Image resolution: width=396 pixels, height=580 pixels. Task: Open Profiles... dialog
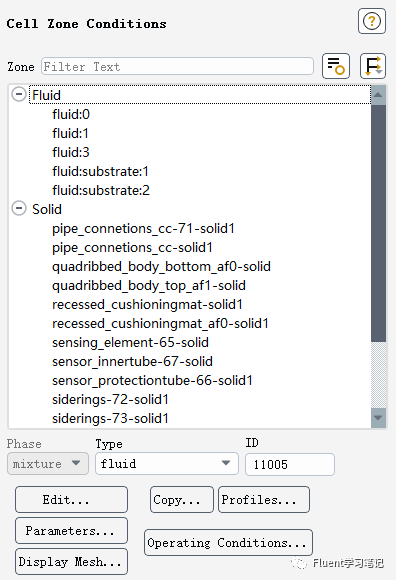point(264,500)
